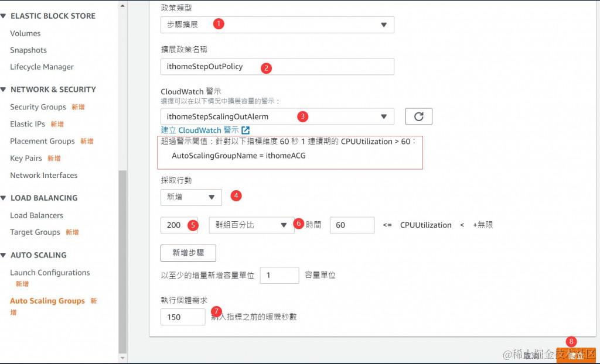
Task: Collapse the LOAD BALANCING section
Action: (x=4, y=198)
